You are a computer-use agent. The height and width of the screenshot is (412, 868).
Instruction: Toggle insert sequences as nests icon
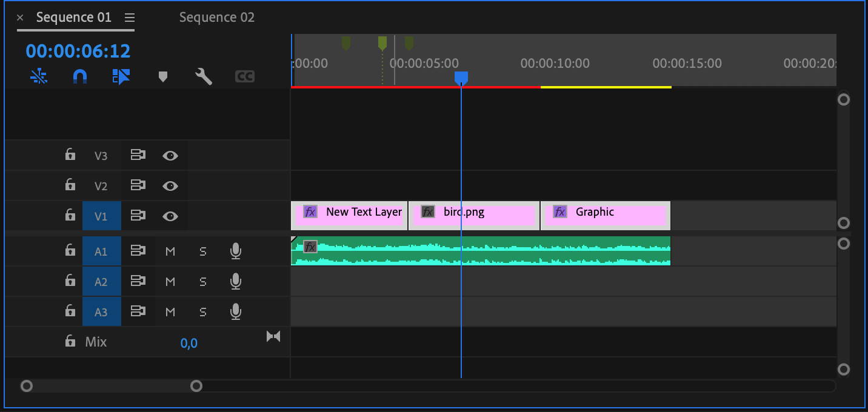(39, 76)
